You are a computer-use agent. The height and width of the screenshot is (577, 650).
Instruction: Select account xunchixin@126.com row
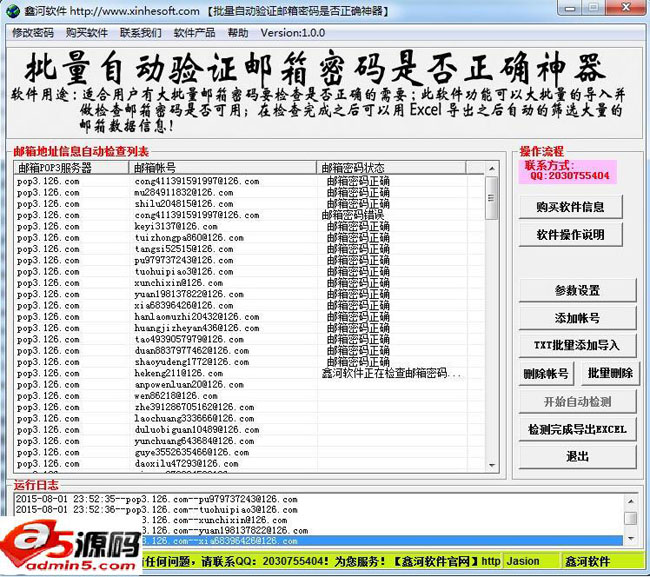tap(249, 283)
